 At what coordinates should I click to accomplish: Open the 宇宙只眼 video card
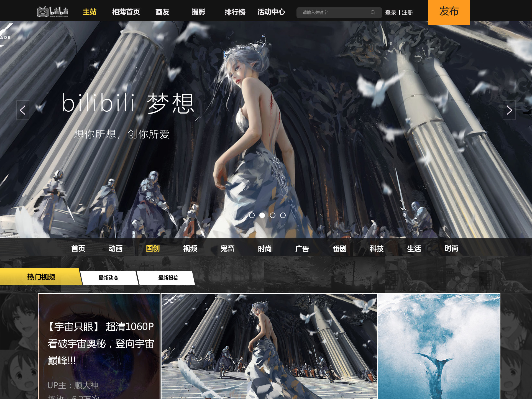coord(99,346)
